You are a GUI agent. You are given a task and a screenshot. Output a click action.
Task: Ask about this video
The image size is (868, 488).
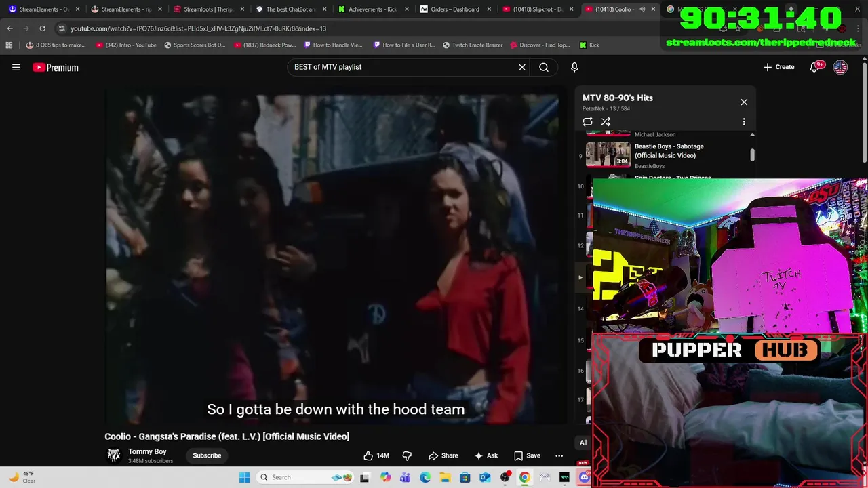(486, 455)
